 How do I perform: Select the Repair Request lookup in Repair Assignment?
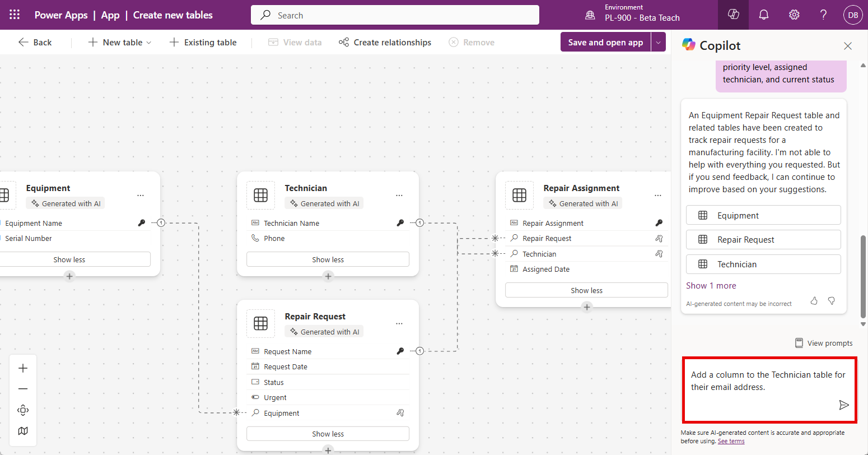[587, 238]
